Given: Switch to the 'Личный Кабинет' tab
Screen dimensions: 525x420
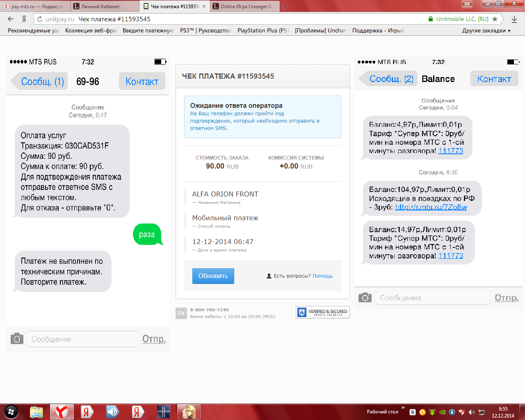Looking at the screenshot, I should pyautogui.click(x=104, y=6).
